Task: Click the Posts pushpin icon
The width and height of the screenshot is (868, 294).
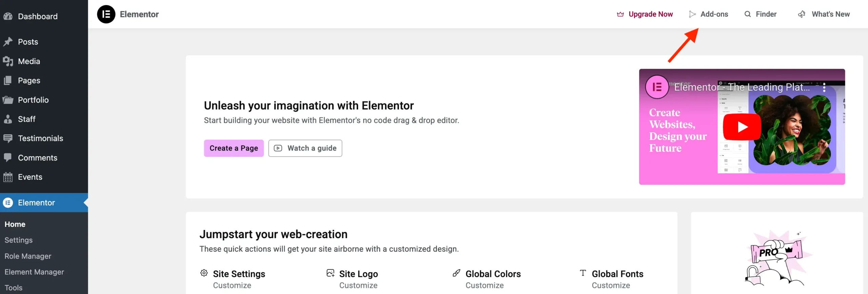Action: [x=8, y=42]
